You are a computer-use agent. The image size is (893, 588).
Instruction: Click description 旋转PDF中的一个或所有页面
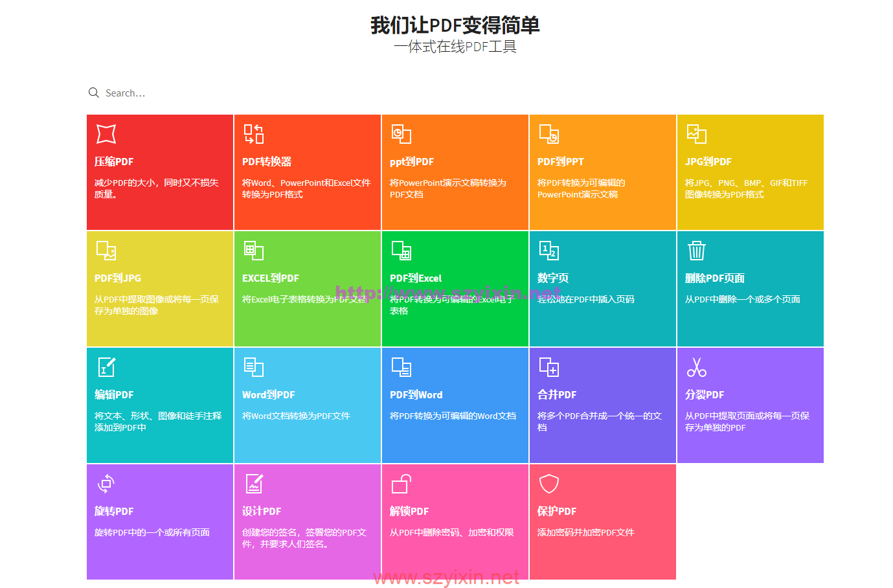[152, 532]
